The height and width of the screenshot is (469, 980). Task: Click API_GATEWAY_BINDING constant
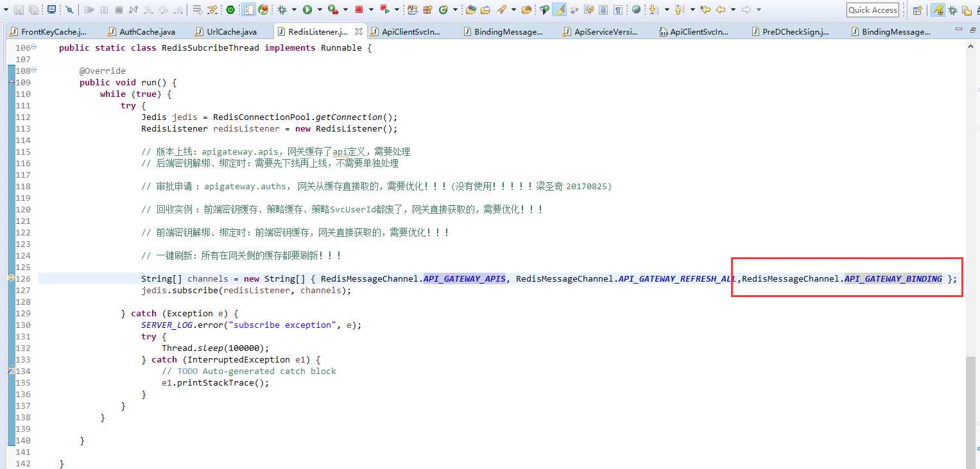893,278
